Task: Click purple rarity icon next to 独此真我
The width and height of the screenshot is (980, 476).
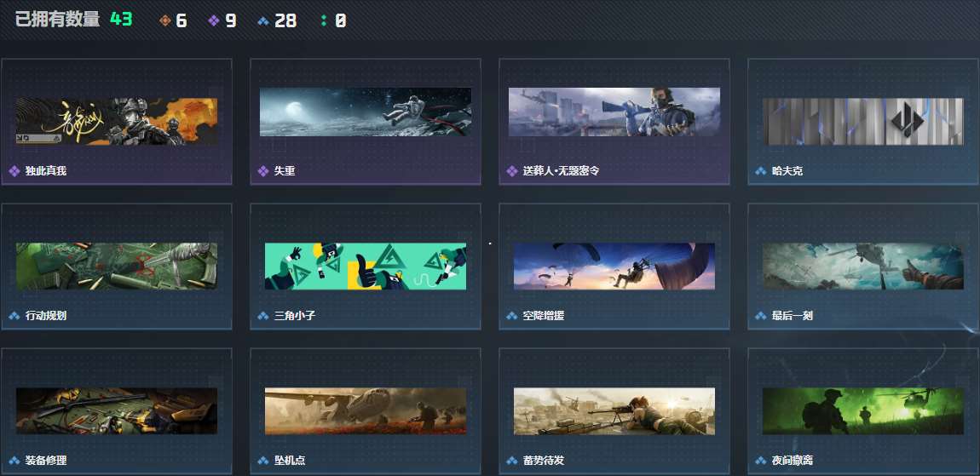Action: (14, 170)
